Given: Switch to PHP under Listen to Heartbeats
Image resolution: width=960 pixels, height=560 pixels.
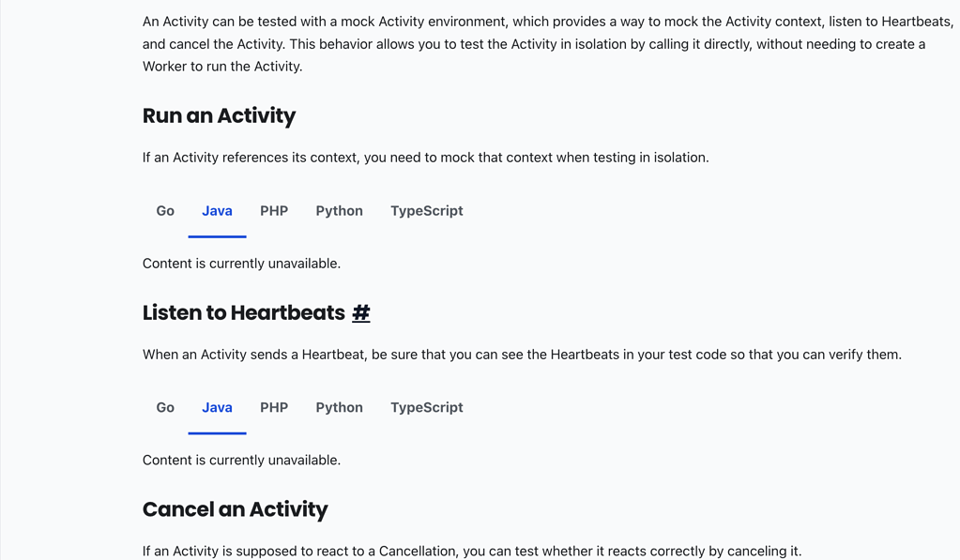Looking at the screenshot, I should [274, 407].
